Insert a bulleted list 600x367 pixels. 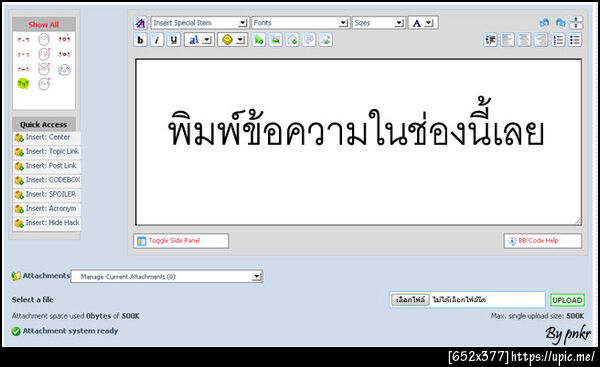coord(575,40)
